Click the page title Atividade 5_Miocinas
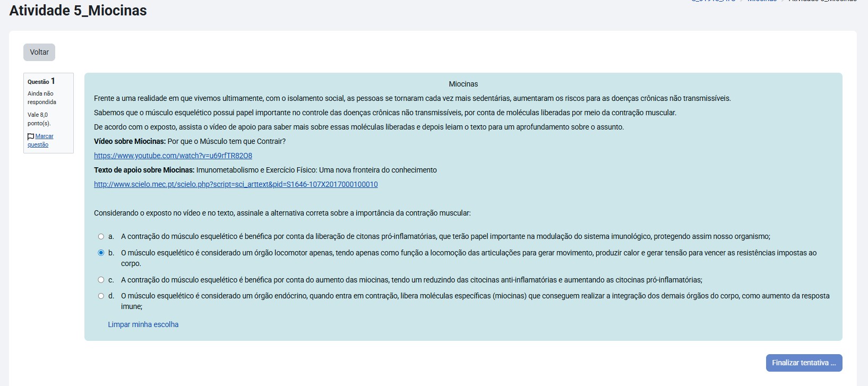The image size is (868, 386). tap(78, 11)
